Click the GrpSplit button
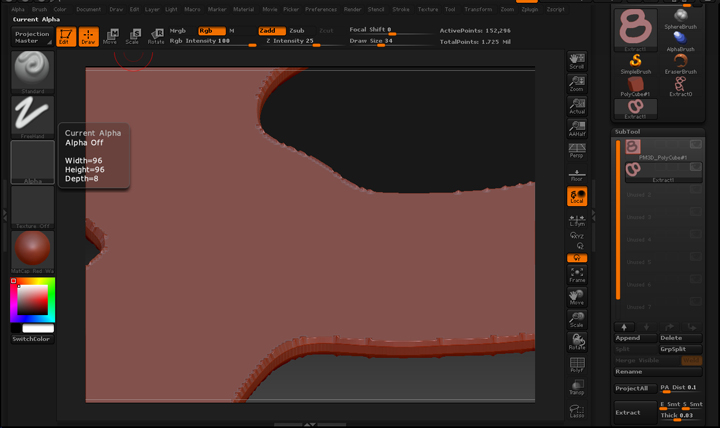720x428 pixels. click(681, 349)
